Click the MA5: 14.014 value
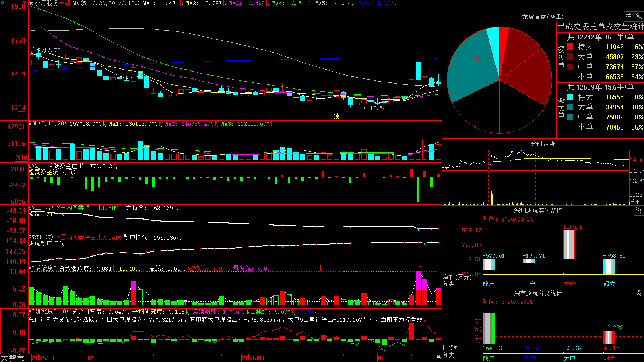Viewport: 644px width, 362px height. [333, 3]
